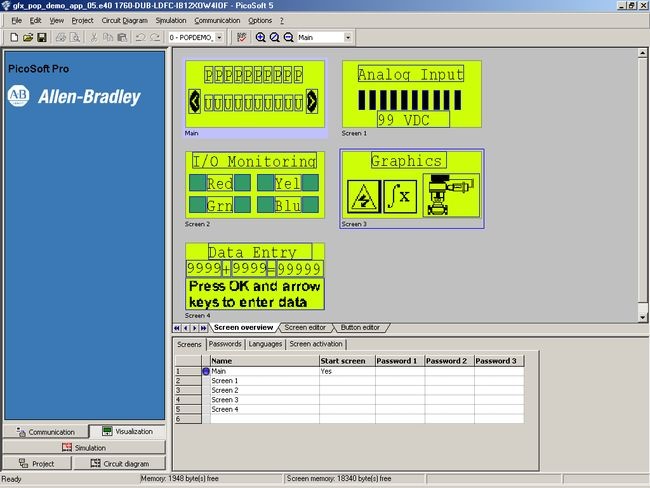Screen dimensions: 650x488
Task: Click the zoom out magnifier icon
Action: click(288, 37)
